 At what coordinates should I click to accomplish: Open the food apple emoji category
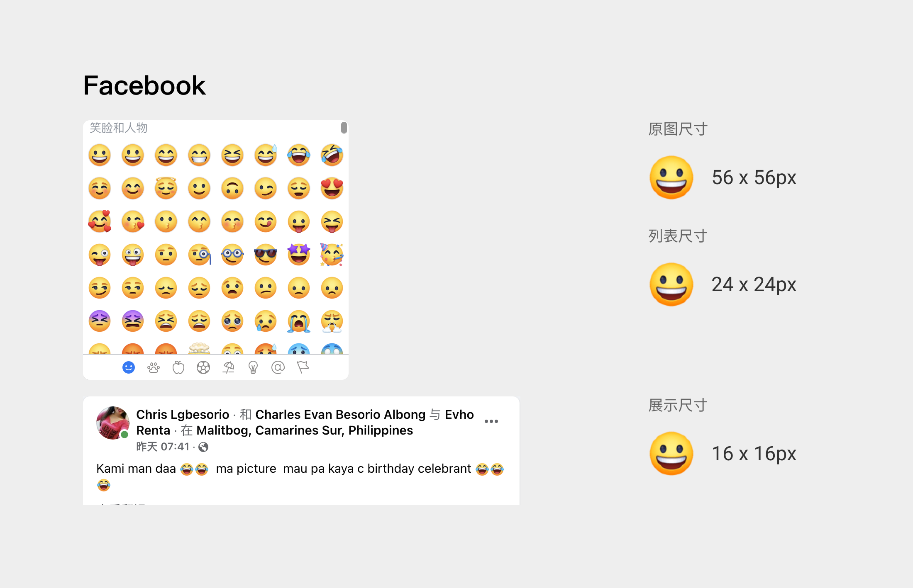click(178, 367)
